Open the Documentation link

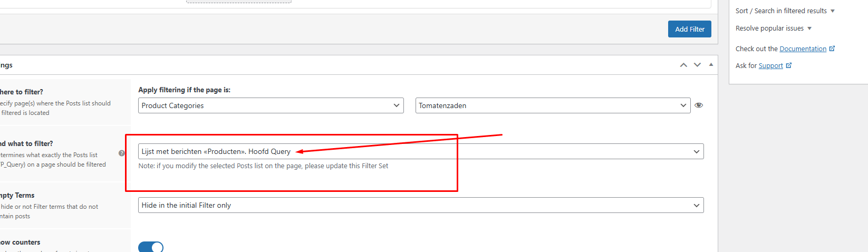tap(803, 49)
